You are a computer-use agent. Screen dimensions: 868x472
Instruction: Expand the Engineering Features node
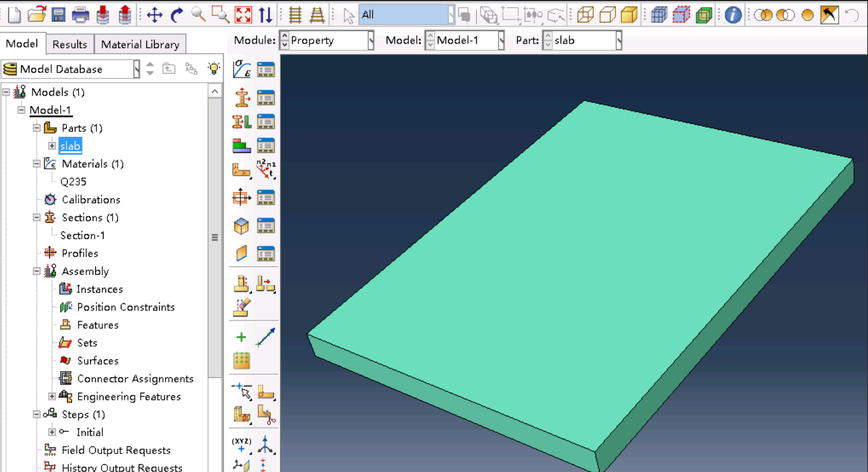pyautogui.click(x=52, y=397)
